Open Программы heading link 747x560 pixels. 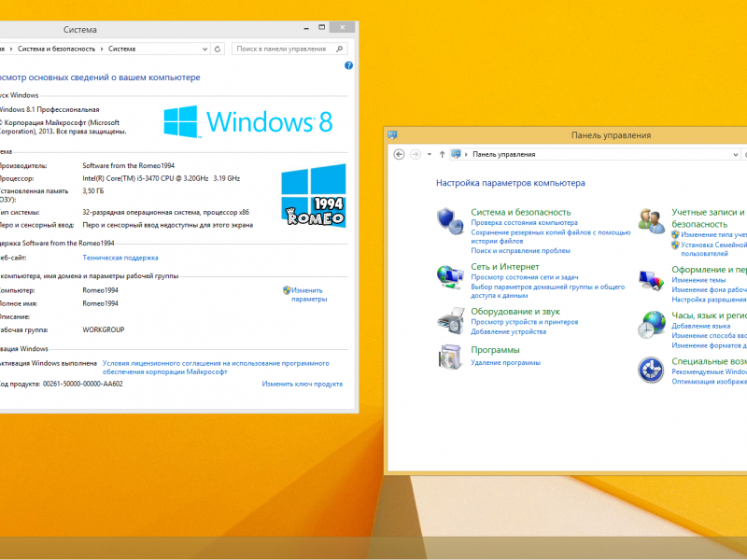pyautogui.click(x=495, y=350)
